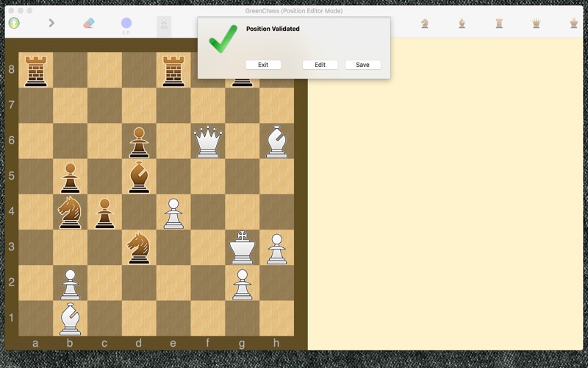Select the brown knight placement tool
This screenshot has width=588, height=368.
[425, 24]
